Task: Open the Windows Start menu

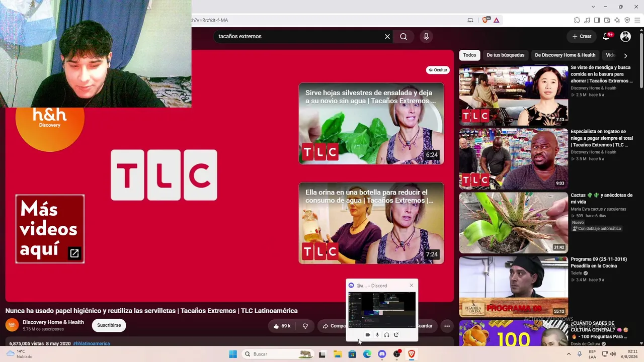Action: 232,354
